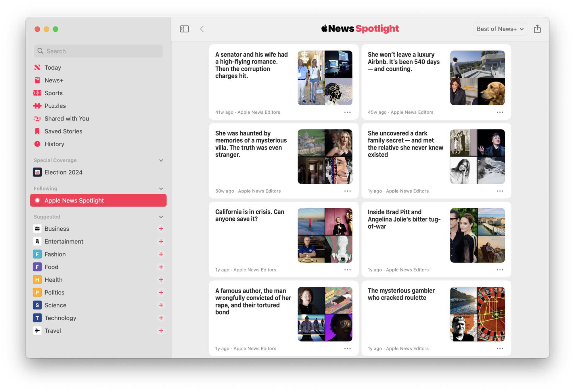Open more options for California crisis story
This screenshot has width=575, height=392.
click(347, 270)
